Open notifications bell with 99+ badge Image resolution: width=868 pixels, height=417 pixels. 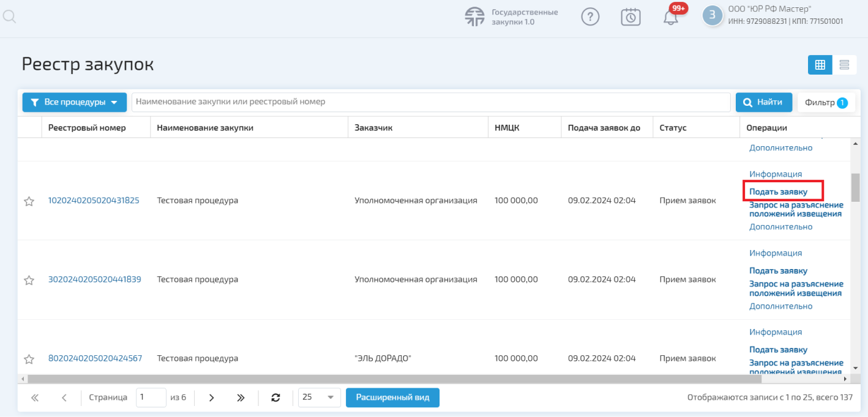[671, 17]
